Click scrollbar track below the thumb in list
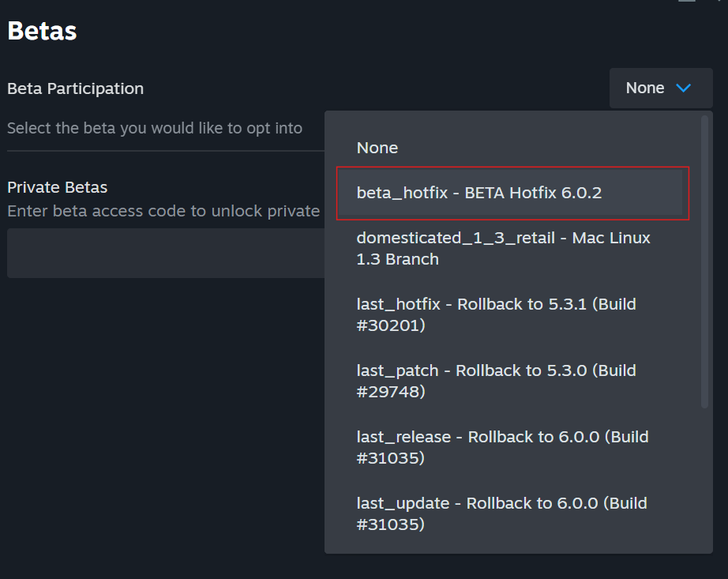Screen dimensions: 728x579 coord(704,478)
